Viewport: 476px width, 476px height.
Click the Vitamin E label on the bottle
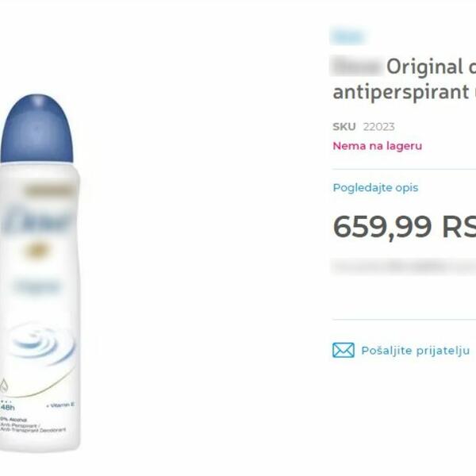tap(60, 405)
